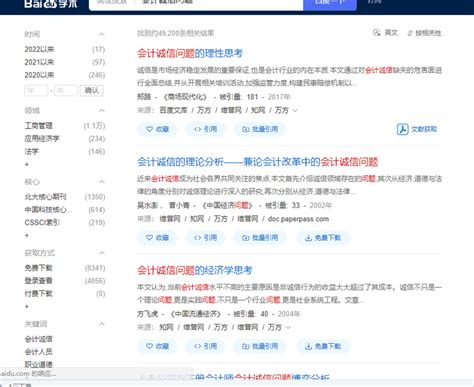Viewport: 474px width, 387px height.
Task: Select the 会计诚信 keyword filter
Action: pos(38,339)
